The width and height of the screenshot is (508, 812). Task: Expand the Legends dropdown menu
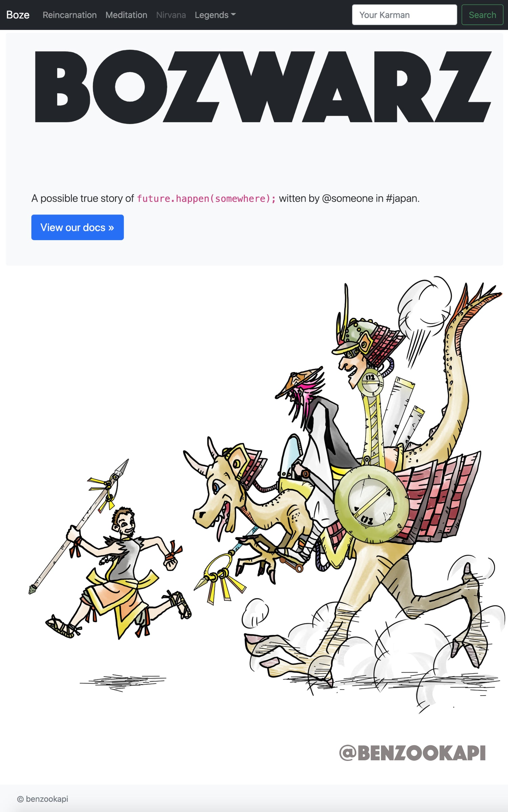215,15
